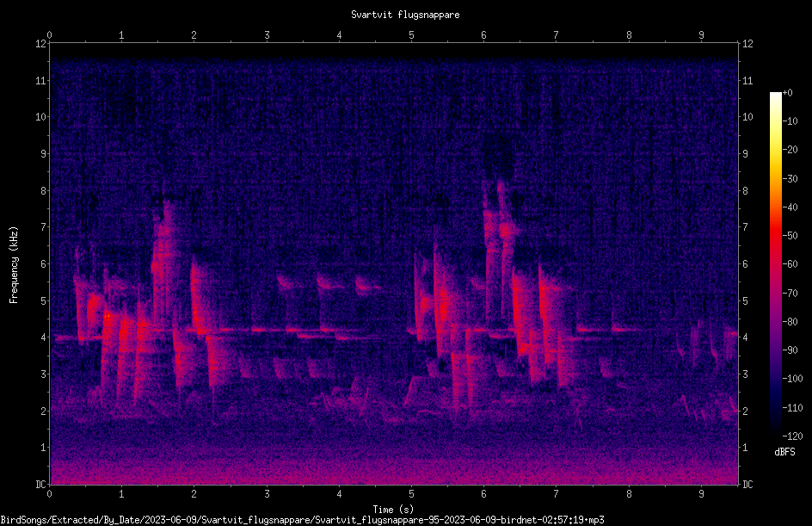Image resolution: width=812 pixels, height=526 pixels.
Task: Click the file path text under the plot
Action: pos(302,520)
